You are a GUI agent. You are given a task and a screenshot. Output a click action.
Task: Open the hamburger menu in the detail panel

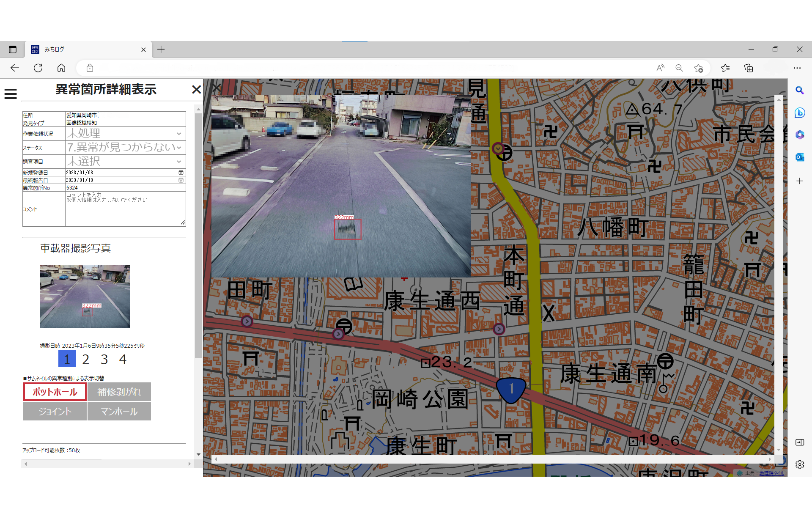(11, 93)
